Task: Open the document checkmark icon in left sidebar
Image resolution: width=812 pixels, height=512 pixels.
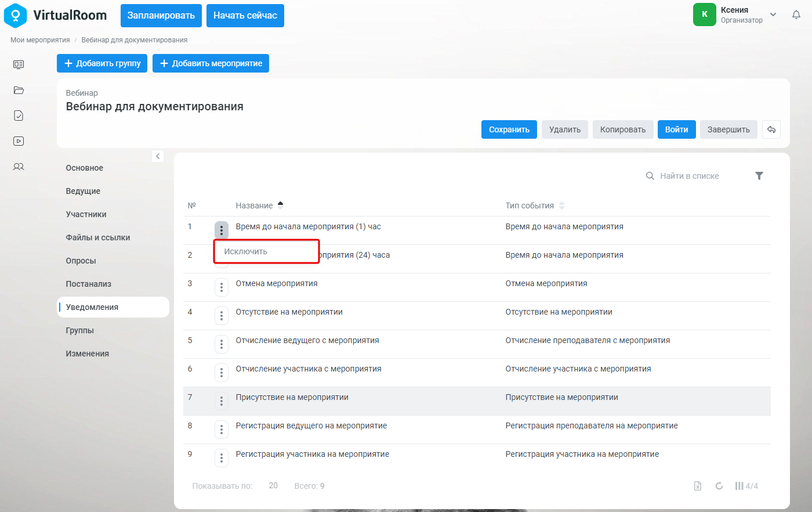Action: coord(19,116)
